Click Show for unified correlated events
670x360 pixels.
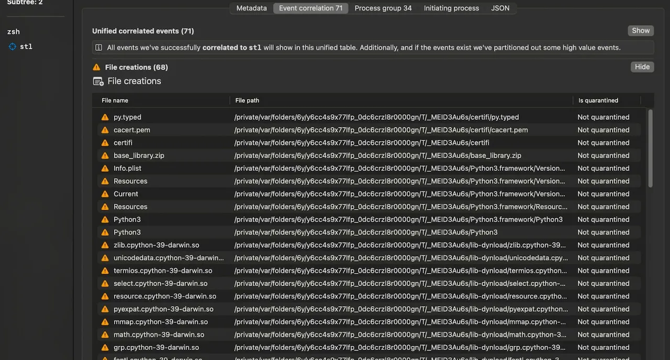641,31
